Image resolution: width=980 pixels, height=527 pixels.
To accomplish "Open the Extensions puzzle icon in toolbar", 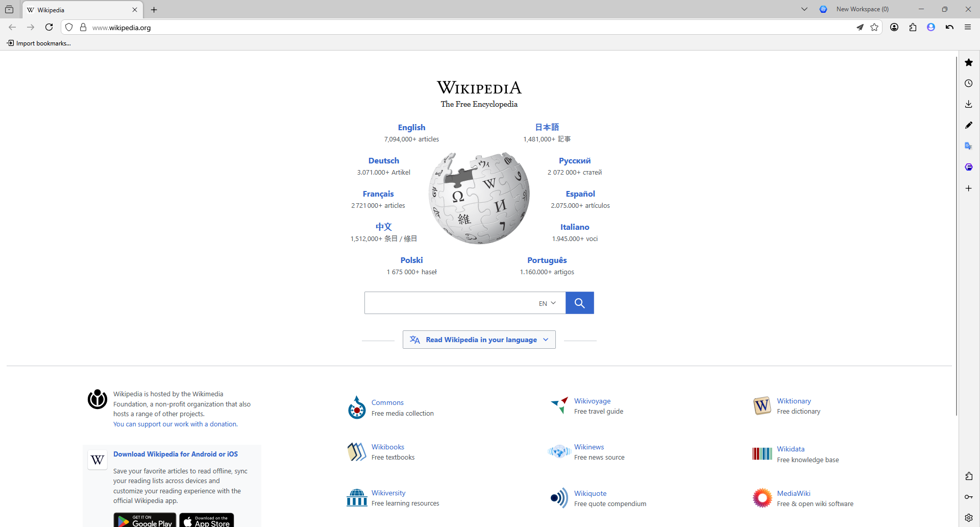I will click(x=913, y=27).
